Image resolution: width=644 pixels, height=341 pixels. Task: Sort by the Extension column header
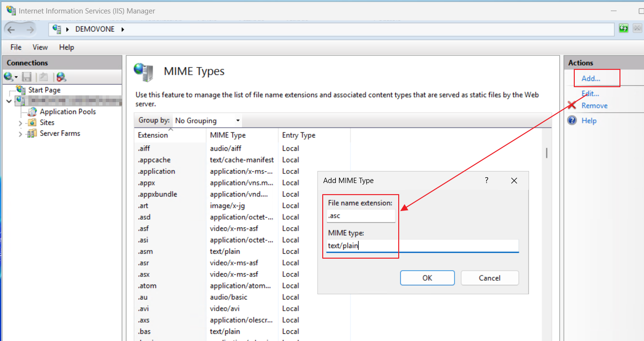coord(170,135)
